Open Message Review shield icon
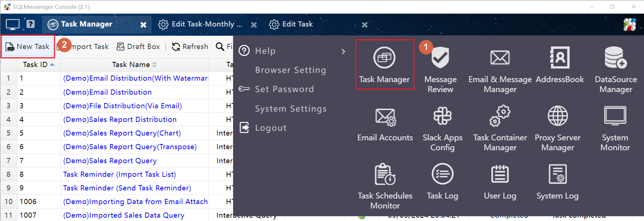This screenshot has width=644, height=221. [440, 58]
